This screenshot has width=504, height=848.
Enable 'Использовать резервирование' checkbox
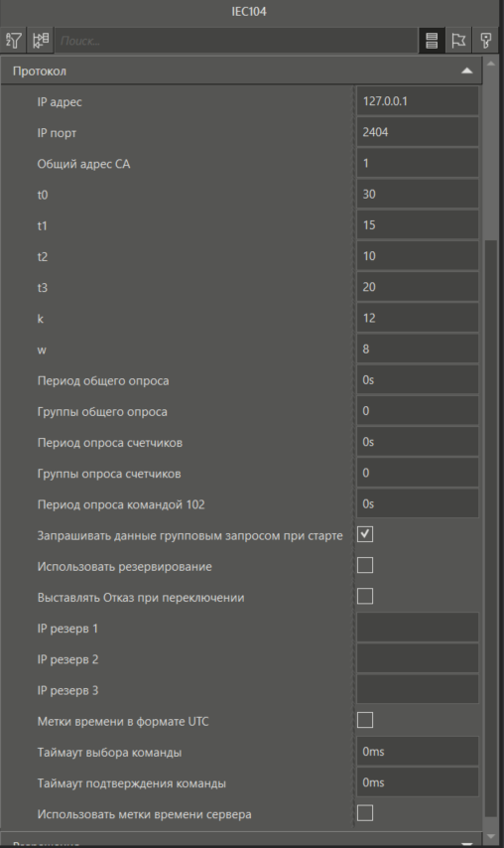pyautogui.click(x=365, y=565)
